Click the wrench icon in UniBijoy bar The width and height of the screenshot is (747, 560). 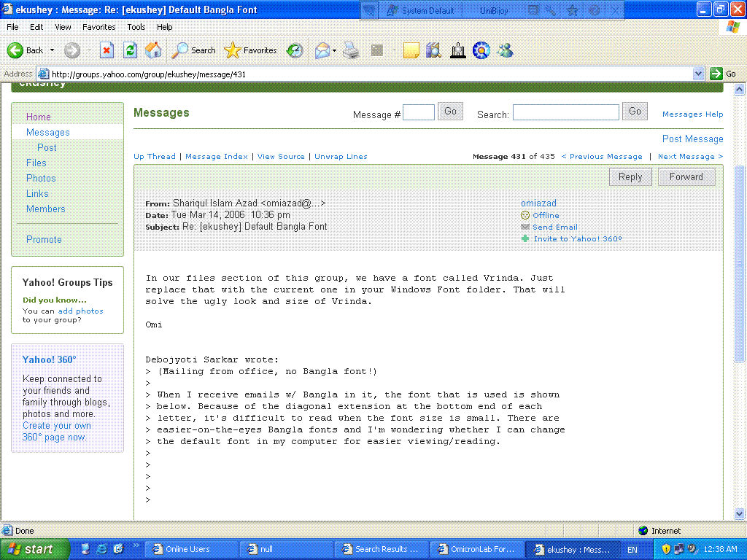tap(551, 10)
